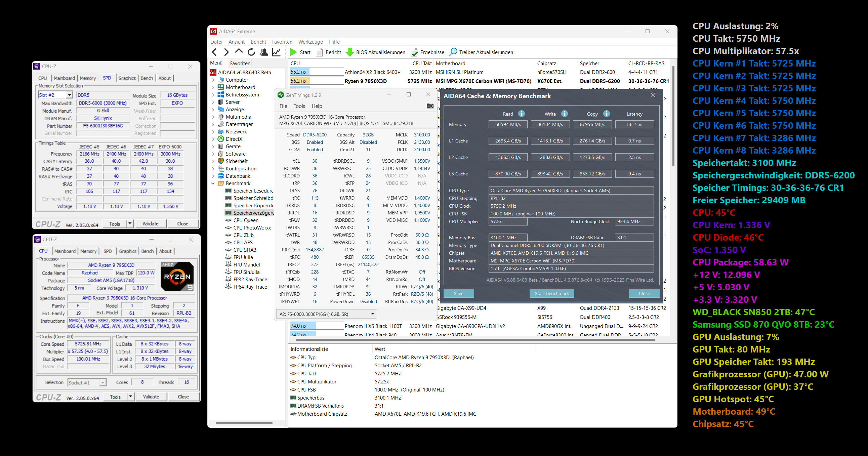Select the Computer tree item
This screenshot has height=456, width=868.
point(237,80)
